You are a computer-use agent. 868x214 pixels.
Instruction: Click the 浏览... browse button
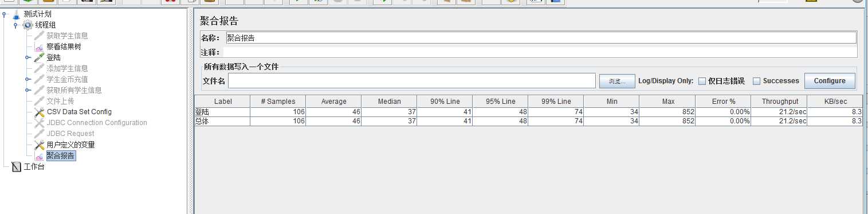pos(618,81)
